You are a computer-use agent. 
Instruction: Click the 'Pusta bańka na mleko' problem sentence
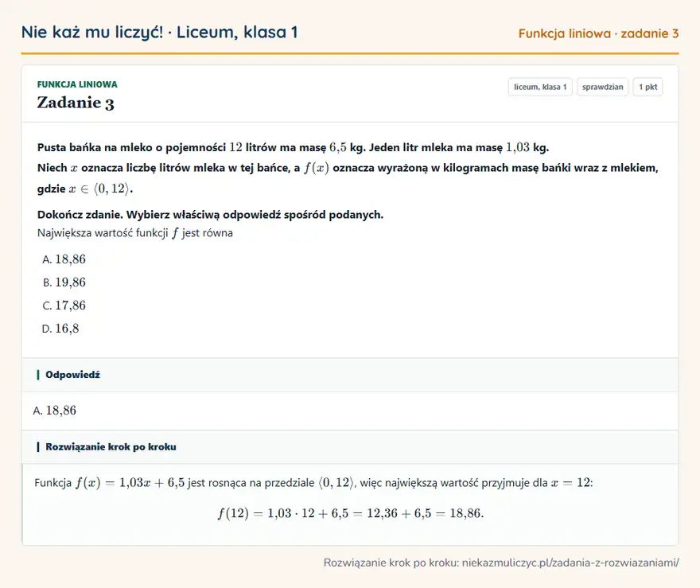pyautogui.click(x=294, y=147)
